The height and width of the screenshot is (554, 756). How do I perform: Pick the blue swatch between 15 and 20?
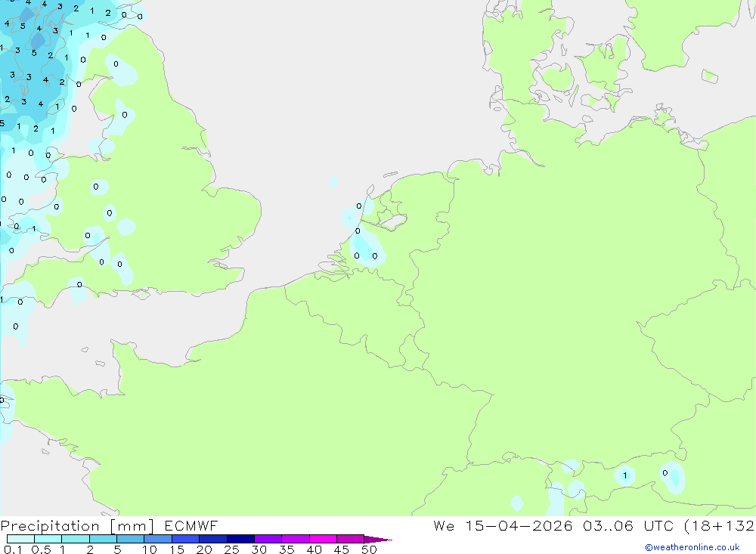(186, 539)
